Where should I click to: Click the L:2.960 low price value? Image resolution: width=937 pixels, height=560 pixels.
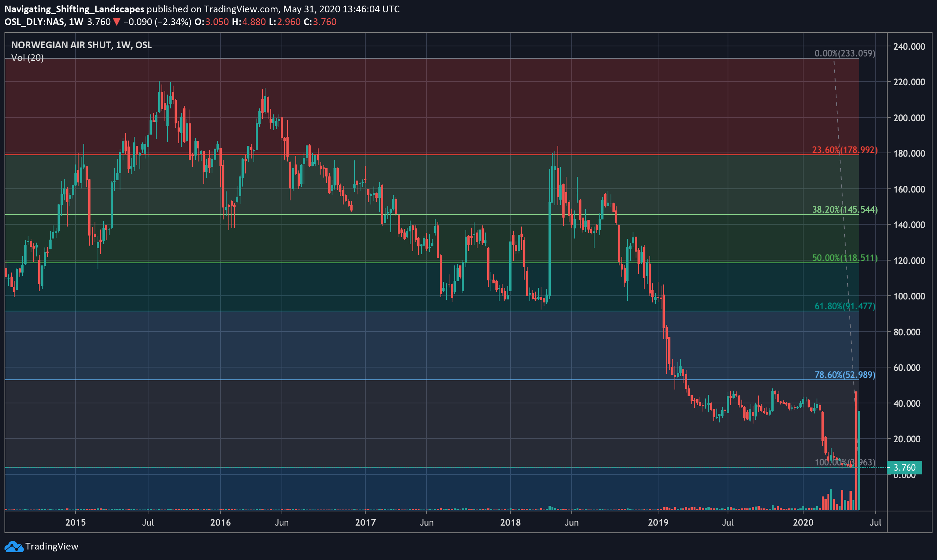pyautogui.click(x=285, y=22)
